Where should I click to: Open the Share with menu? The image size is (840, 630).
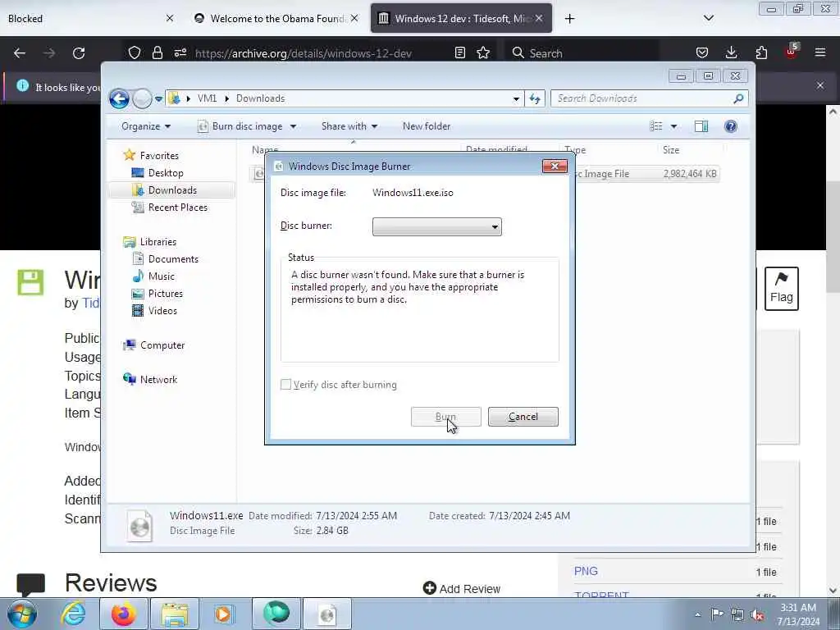349,126
